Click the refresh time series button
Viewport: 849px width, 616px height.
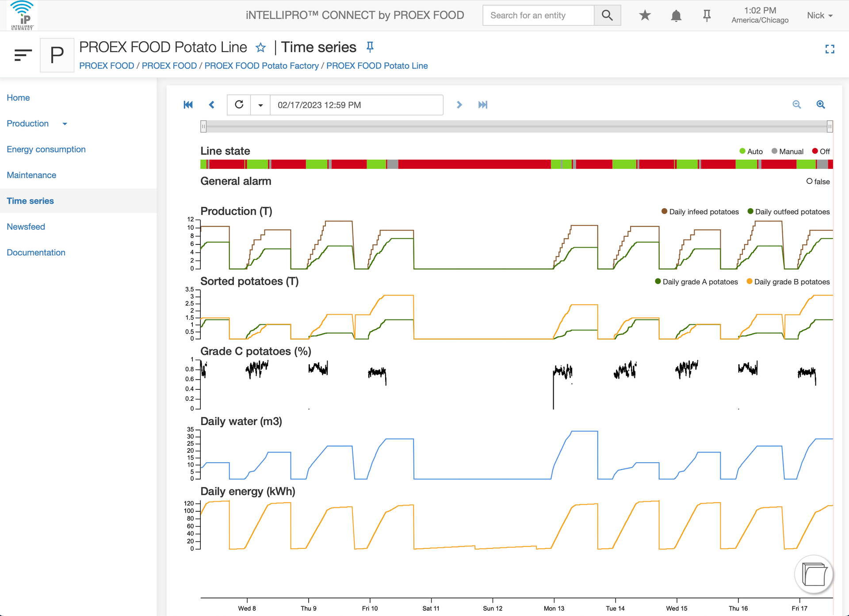[239, 105]
